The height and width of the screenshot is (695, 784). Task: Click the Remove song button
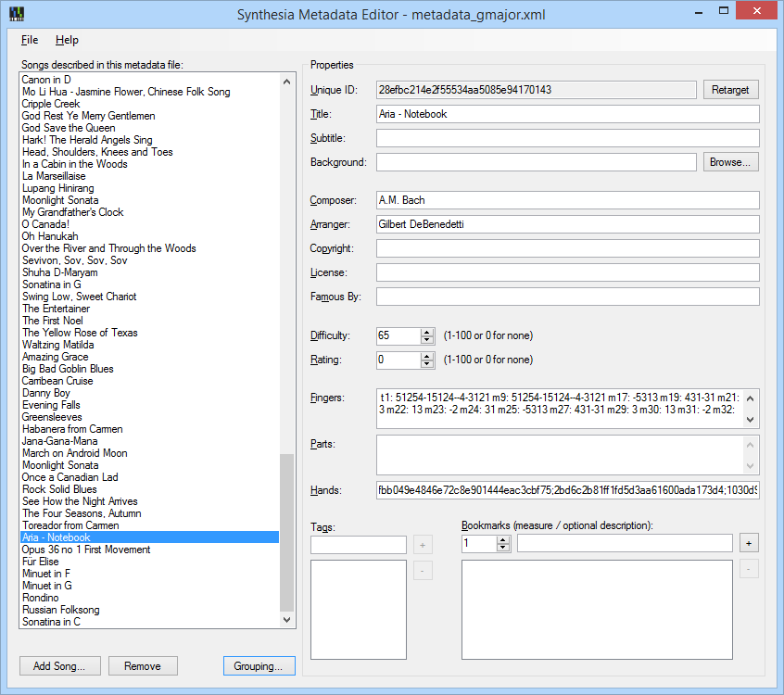143,666
